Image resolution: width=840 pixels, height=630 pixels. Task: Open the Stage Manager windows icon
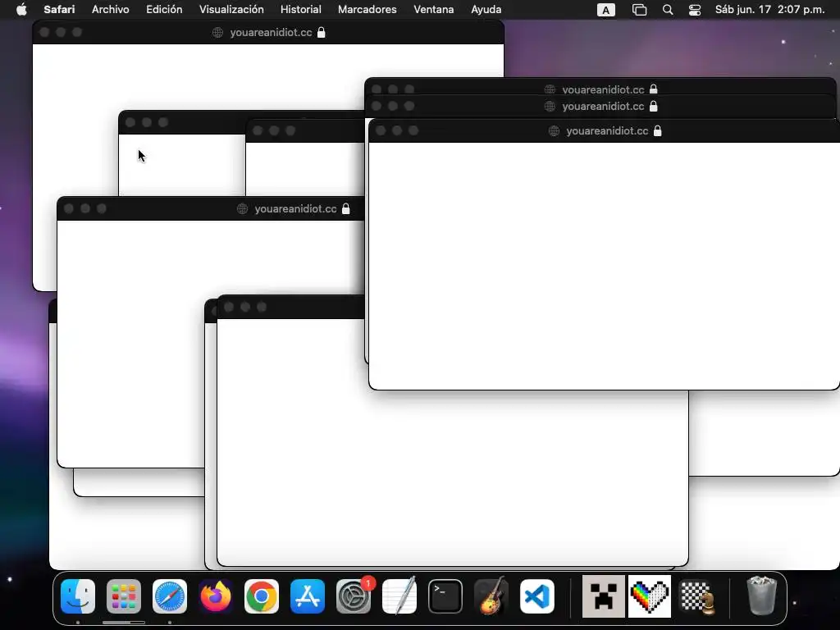coord(639,10)
